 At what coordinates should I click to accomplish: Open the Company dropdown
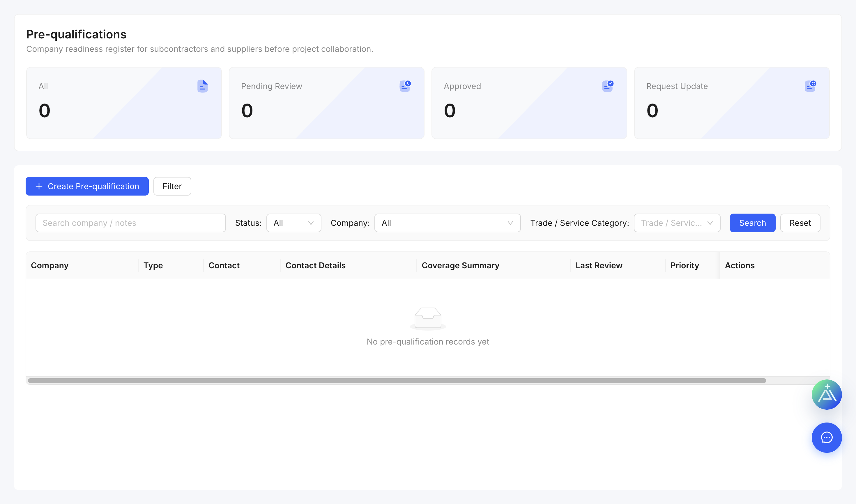[447, 223]
